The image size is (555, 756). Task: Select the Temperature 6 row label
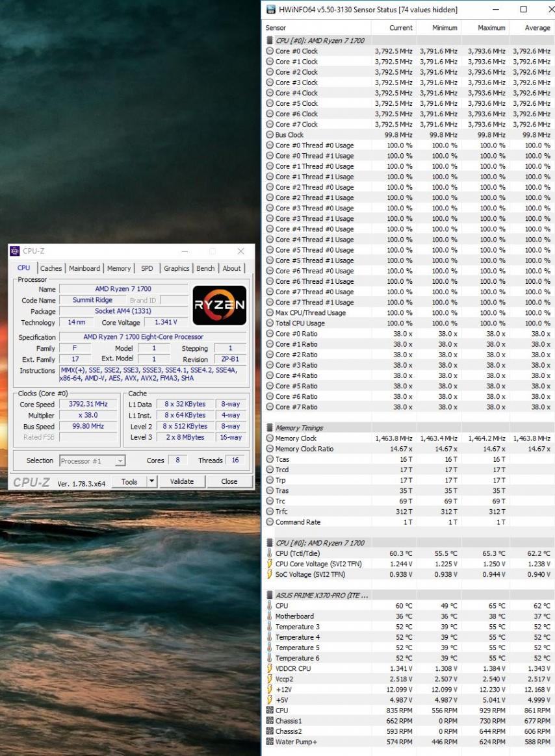[x=297, y=658]
